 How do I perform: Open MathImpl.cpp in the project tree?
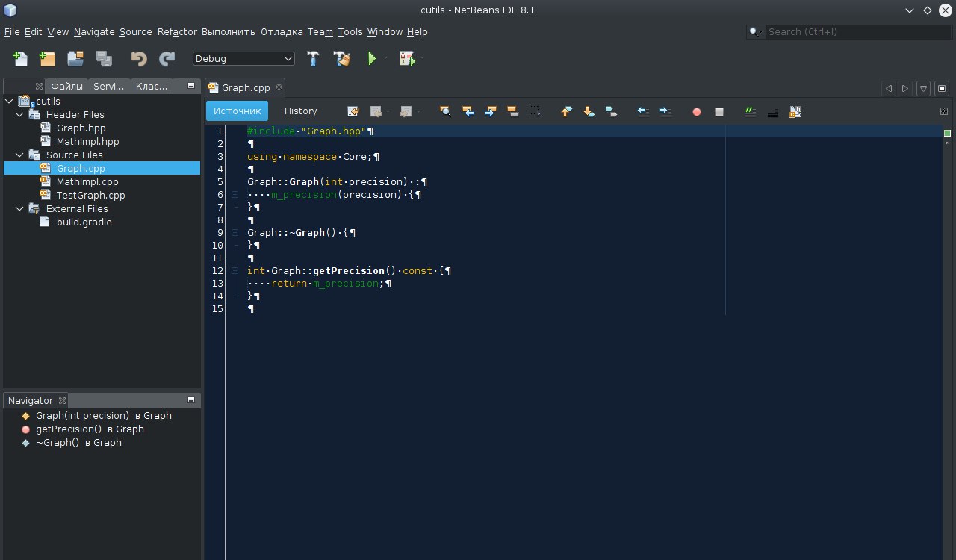(x=87, y=182)
